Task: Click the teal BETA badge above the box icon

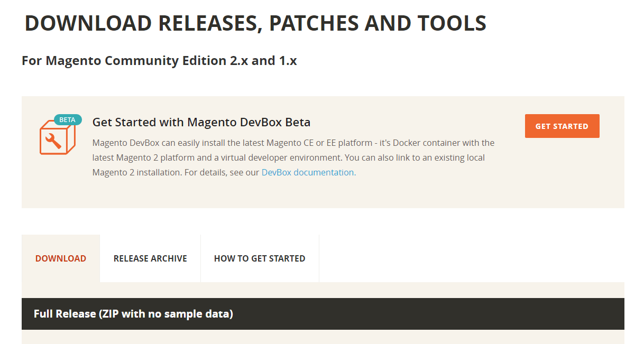Action: tap(68, 120)
